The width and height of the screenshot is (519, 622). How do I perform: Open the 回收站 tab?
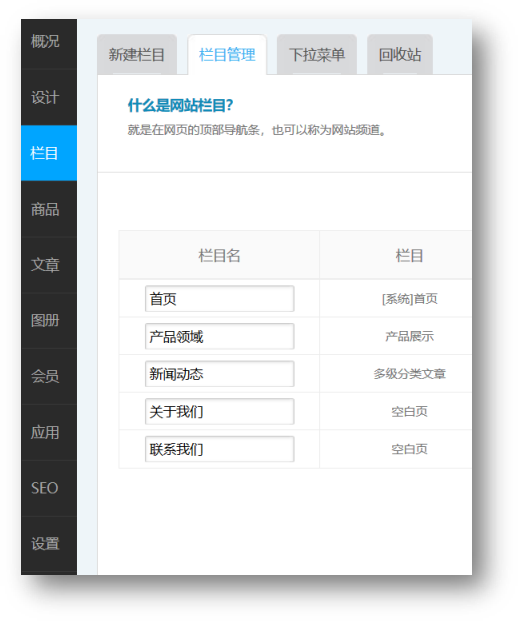coord(400,54)
